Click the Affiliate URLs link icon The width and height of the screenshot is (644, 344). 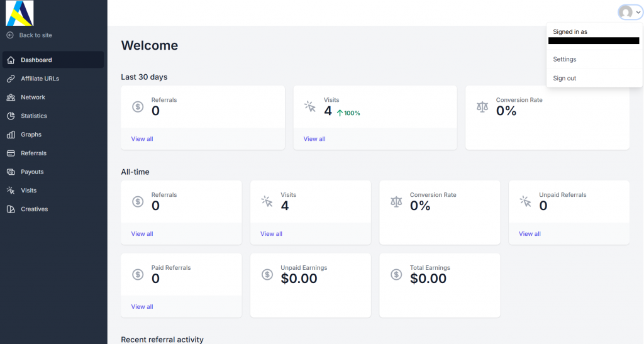10,79
